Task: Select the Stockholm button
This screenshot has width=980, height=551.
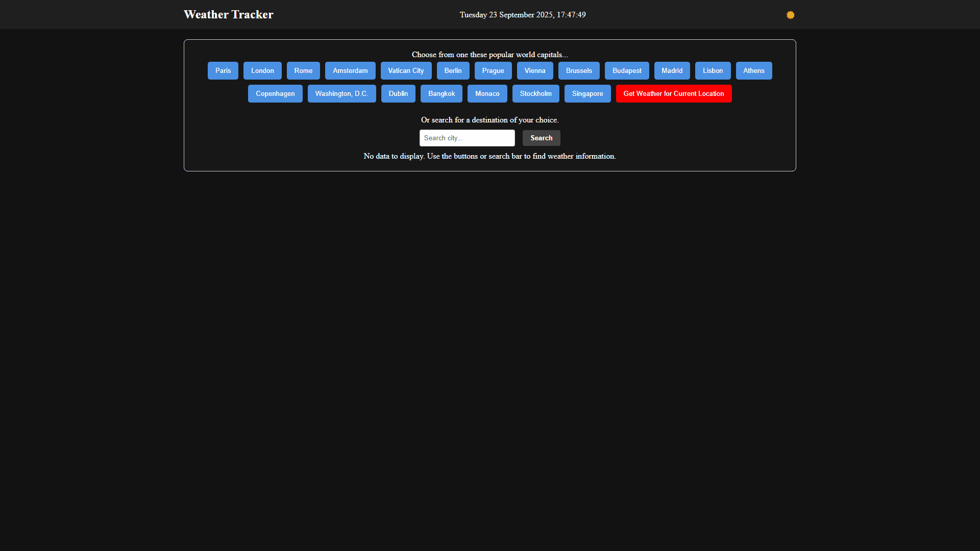Action: click(535, 93)
